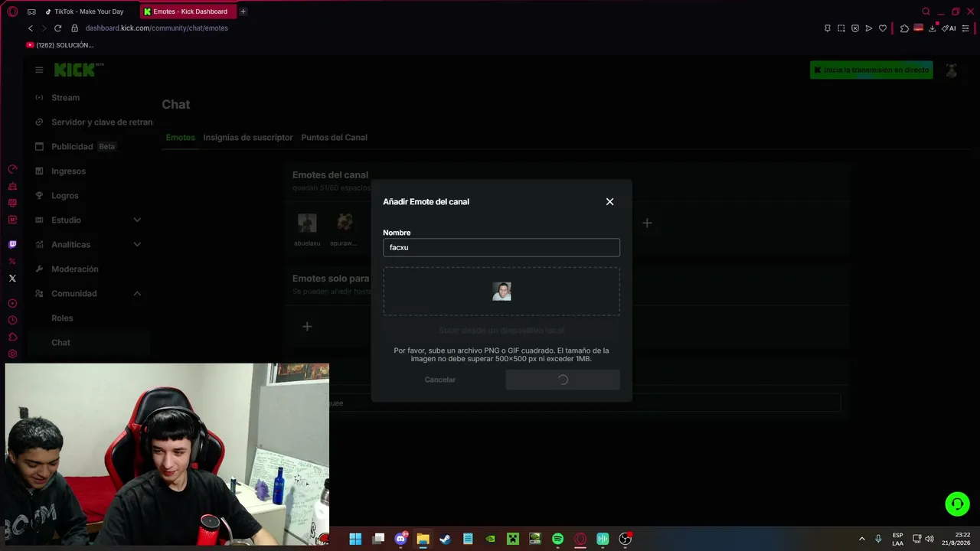Open Easy Setup settings sliders
Image resolution: width=980 pixels, height=551 pixels.
coord(965,28)
